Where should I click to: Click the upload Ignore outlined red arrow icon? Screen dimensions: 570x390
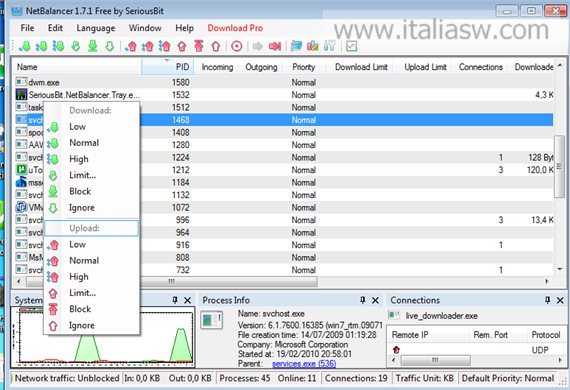pos(216,46)
